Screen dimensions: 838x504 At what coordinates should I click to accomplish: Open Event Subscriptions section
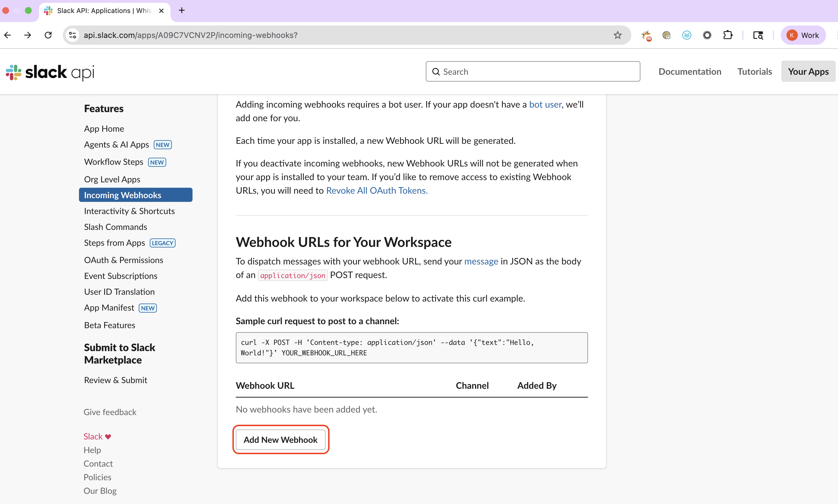pyautogui.click(x=121, y=276)
